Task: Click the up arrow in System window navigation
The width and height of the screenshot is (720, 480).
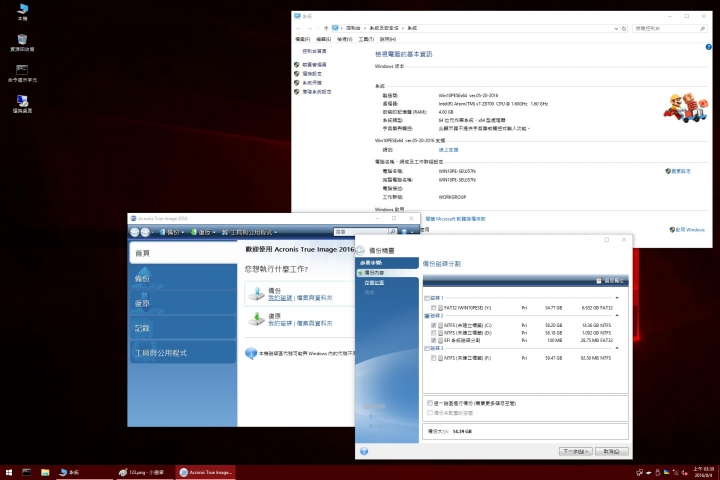Action: [x=326, y=28]
